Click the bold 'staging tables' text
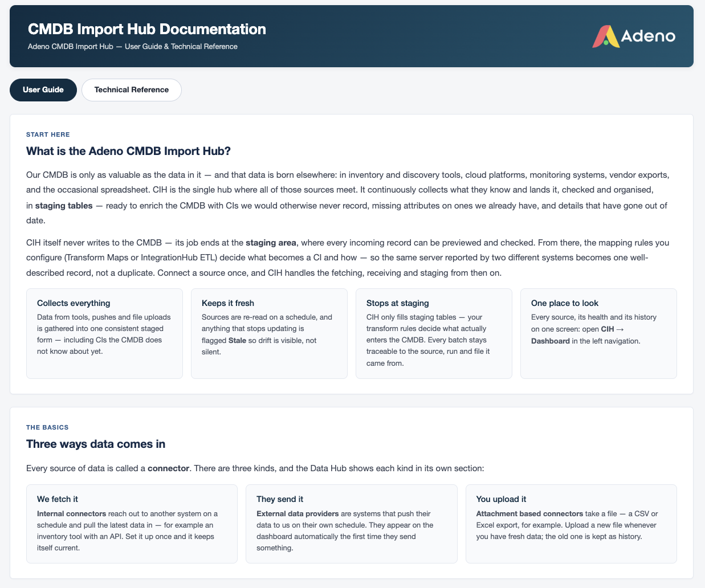The width and height of the screenshot is (705, 588). [x=64, y=206]
